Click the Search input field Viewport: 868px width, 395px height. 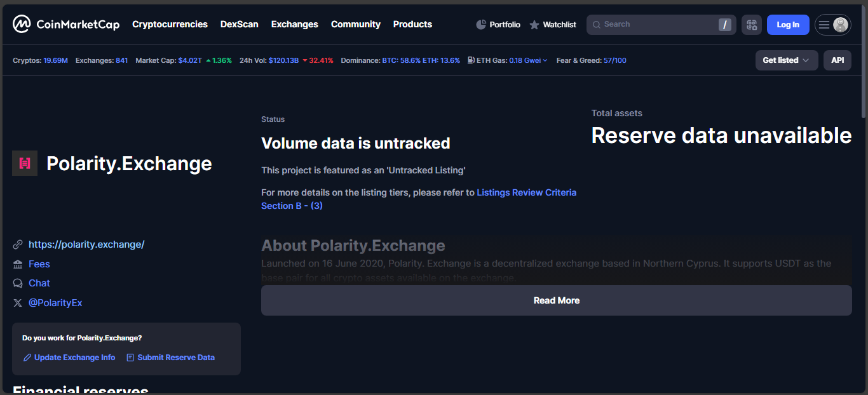[654, 25]
